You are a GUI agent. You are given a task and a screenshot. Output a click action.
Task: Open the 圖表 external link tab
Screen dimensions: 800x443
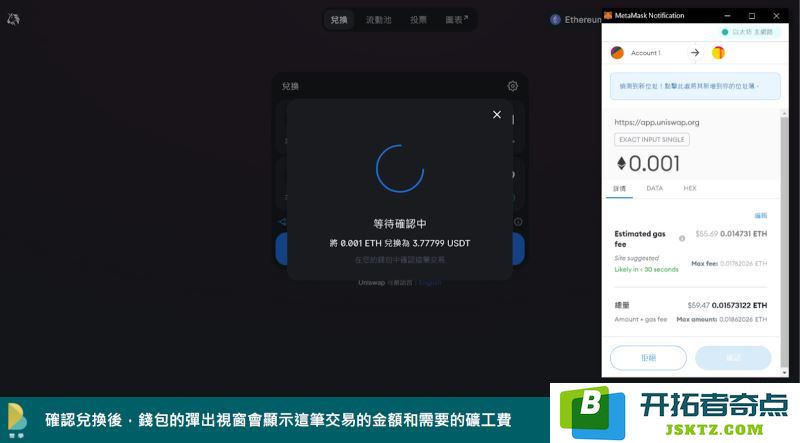pyautogui.click(x=457, y=20)
